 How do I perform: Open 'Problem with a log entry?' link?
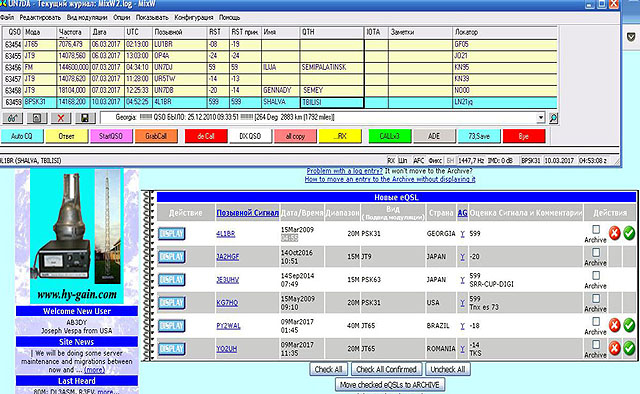coord(344,171)
